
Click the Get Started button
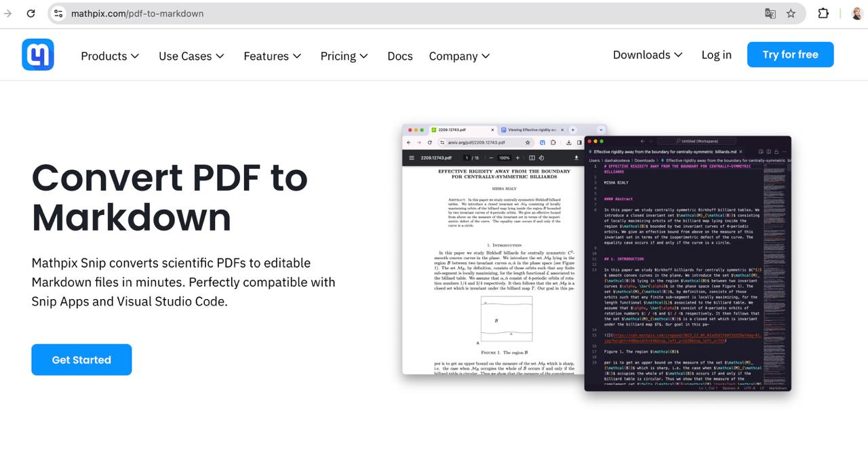[x=81, y=359]
